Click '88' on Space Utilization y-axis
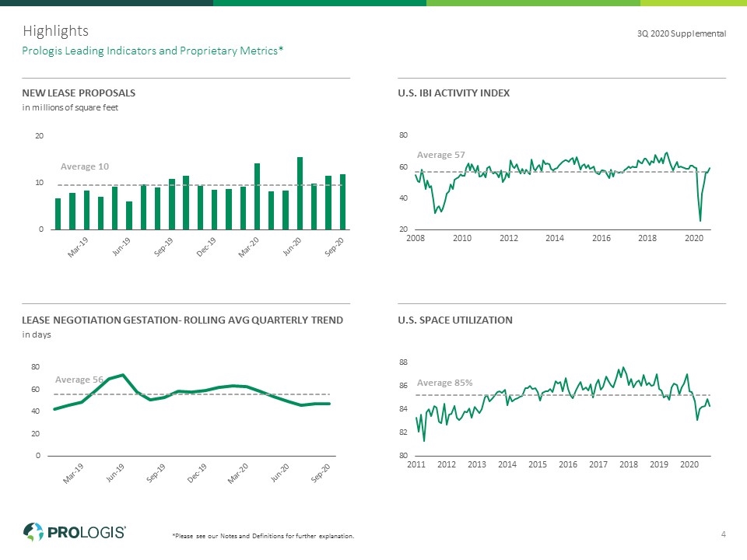747x560 pixels. (403, 362)
